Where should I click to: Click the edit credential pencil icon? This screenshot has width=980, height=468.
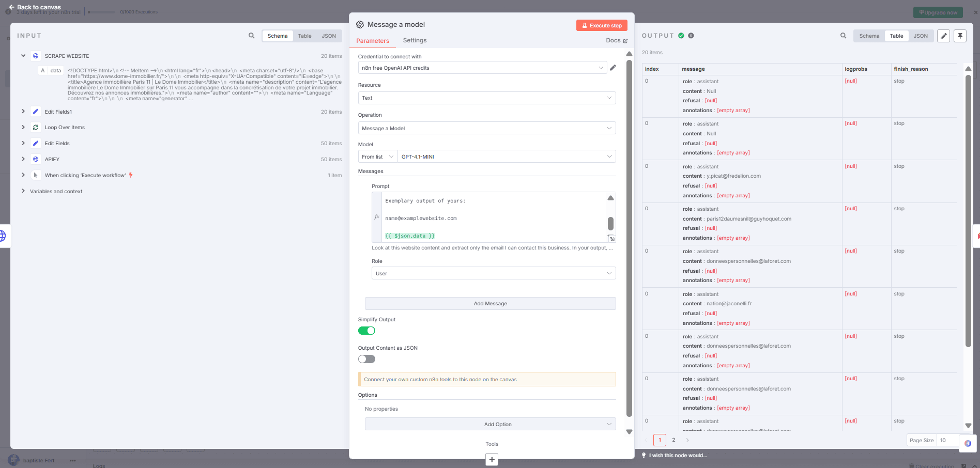[612, 68]
